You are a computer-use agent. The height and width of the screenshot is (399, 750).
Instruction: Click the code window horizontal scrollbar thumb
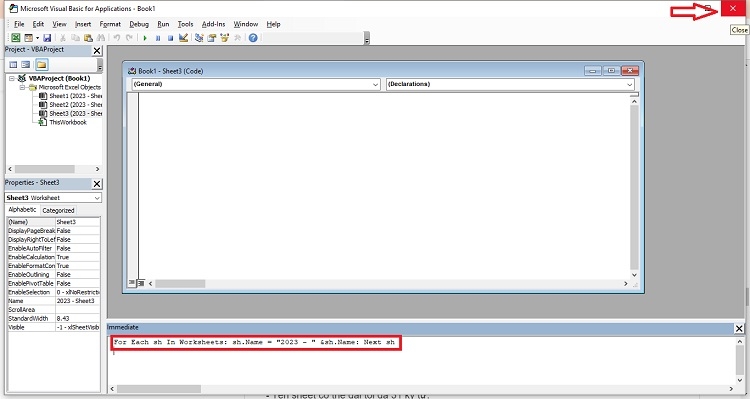coord(180,284)
